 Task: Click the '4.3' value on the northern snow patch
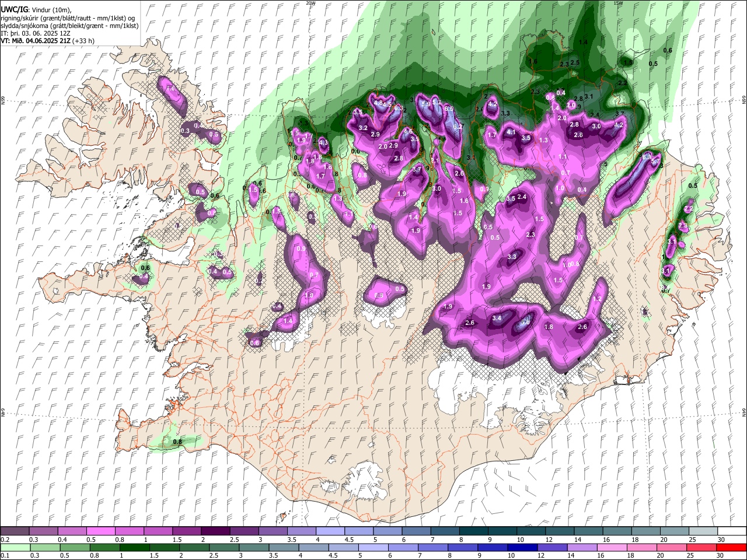click(324, 143)
